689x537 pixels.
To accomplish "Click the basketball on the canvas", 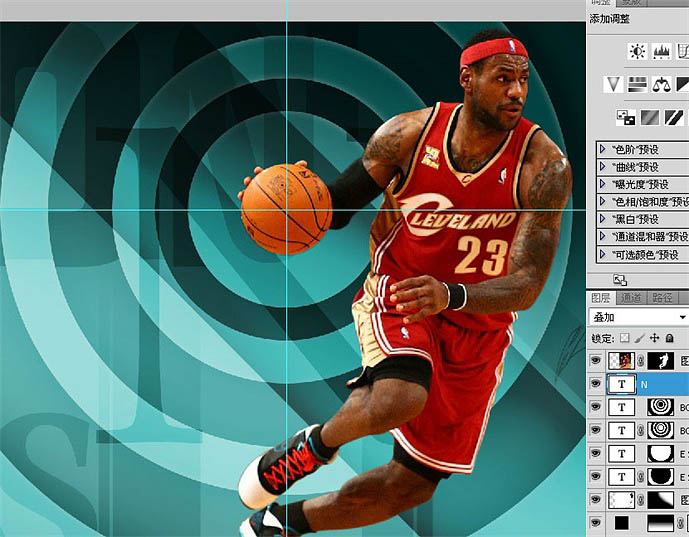I will click(x=286, y=209).
